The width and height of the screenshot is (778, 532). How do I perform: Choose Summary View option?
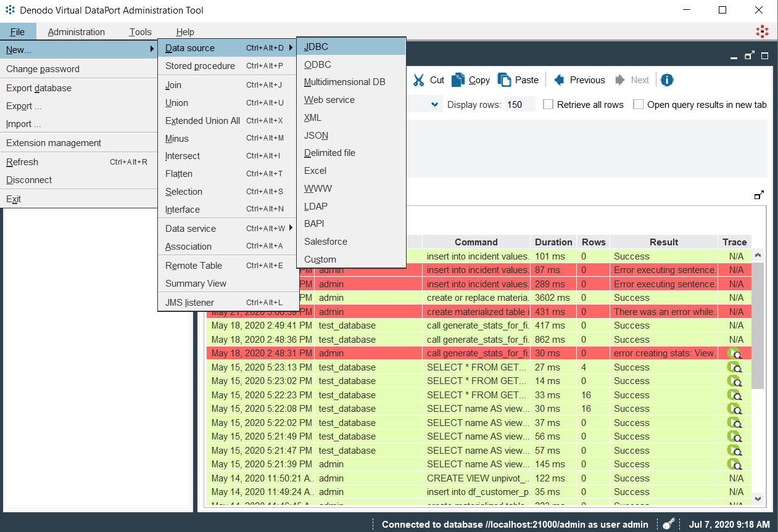[228, 284]
